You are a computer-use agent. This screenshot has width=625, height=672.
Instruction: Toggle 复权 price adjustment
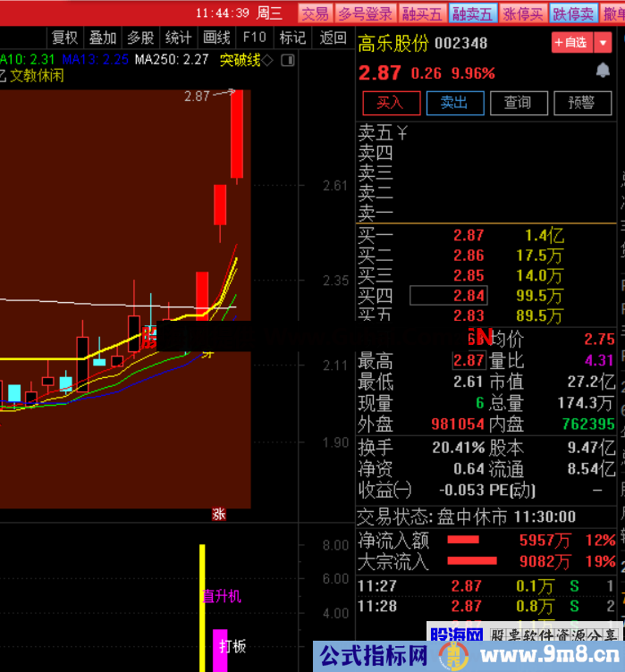(64, 38)
